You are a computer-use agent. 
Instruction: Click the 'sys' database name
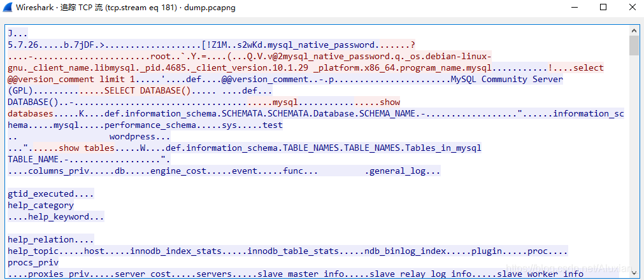point(229,125)
